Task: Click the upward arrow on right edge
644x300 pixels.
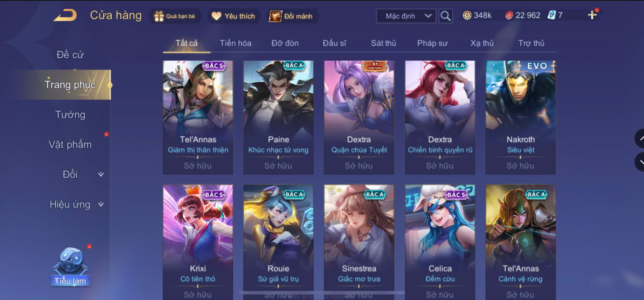Action: coord(640,138)
